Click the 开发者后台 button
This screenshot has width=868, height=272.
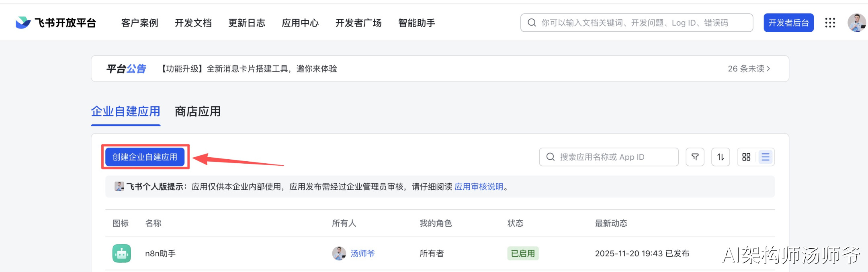point(788,23)
